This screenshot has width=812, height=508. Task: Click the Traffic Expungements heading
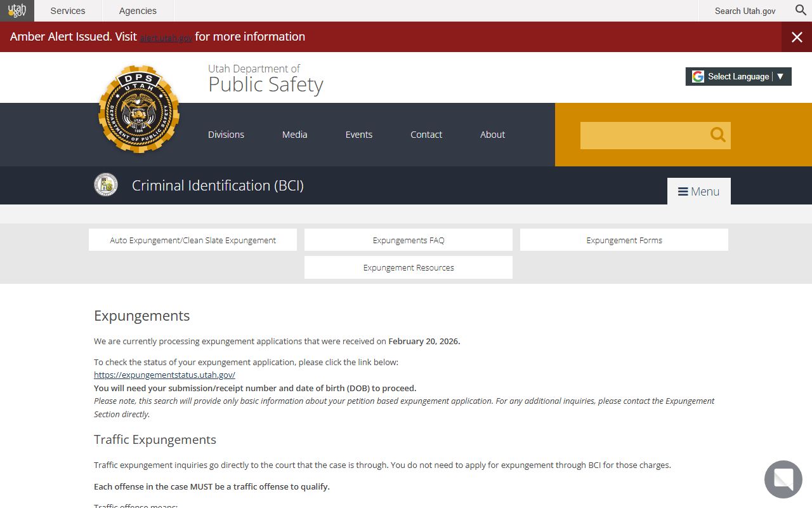tap(155, 439)
